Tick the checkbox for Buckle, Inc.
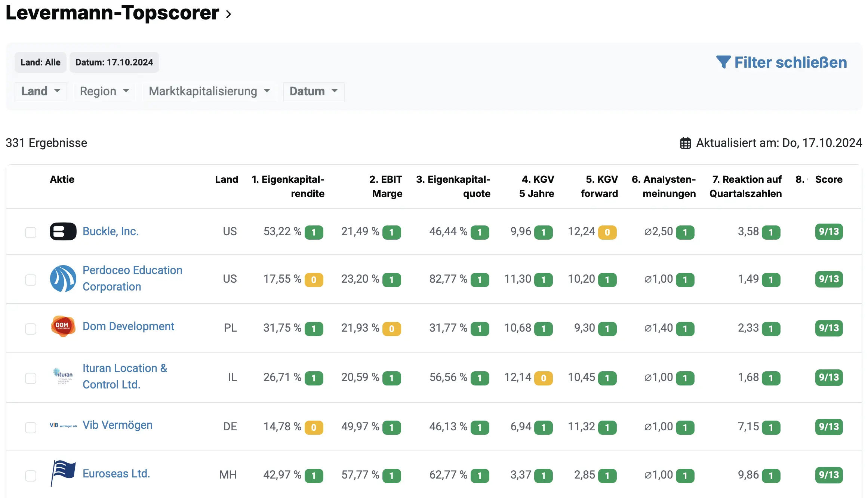The height and width of the screenshot is (498, 868). [31, 233]
